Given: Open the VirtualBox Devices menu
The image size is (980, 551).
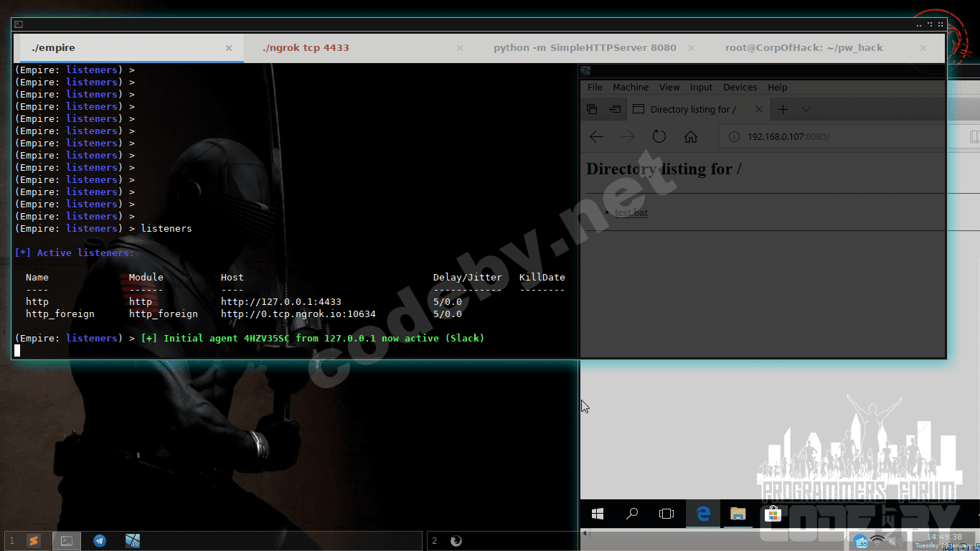Looking at the screenshot, I should [740, 88].
